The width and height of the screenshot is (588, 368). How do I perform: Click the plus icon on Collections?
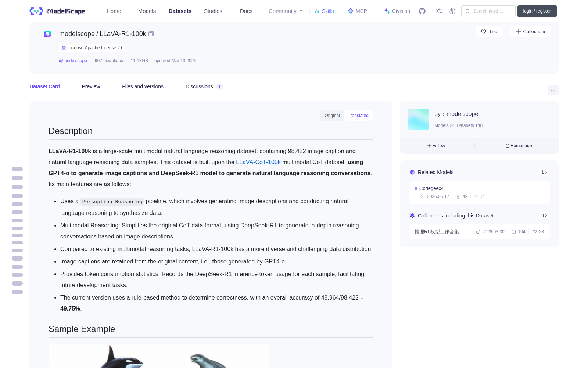(x=519, y=32)
